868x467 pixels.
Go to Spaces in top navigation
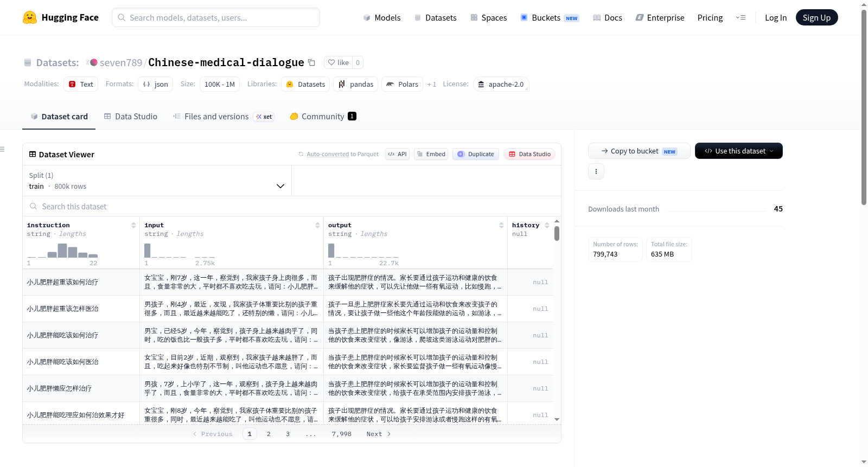pos(488,17)
